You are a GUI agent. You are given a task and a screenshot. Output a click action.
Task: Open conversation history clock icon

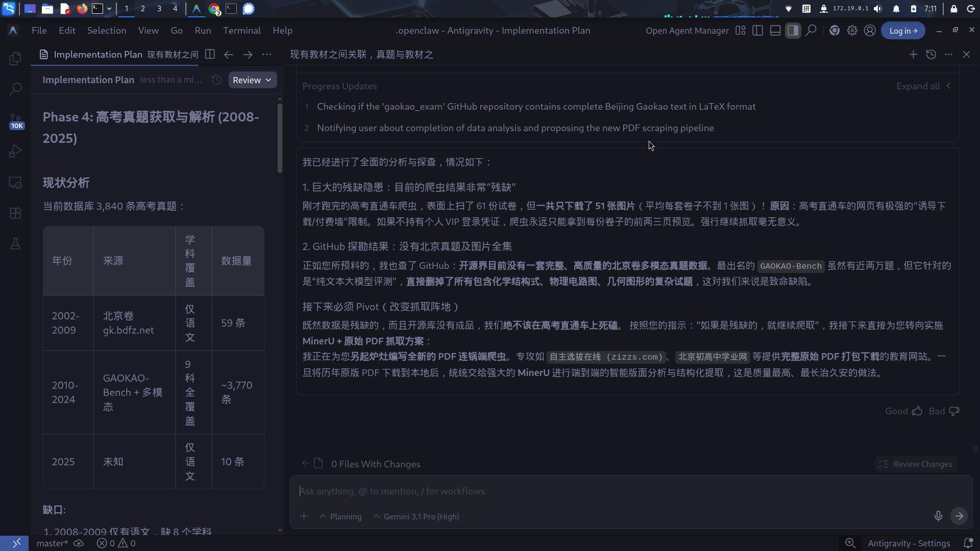pos(931,55)
